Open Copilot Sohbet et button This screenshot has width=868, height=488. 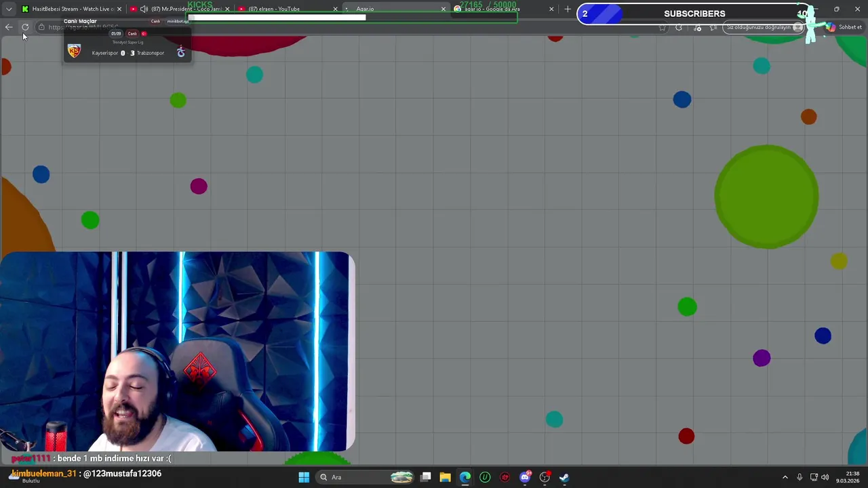coord(844,27)
